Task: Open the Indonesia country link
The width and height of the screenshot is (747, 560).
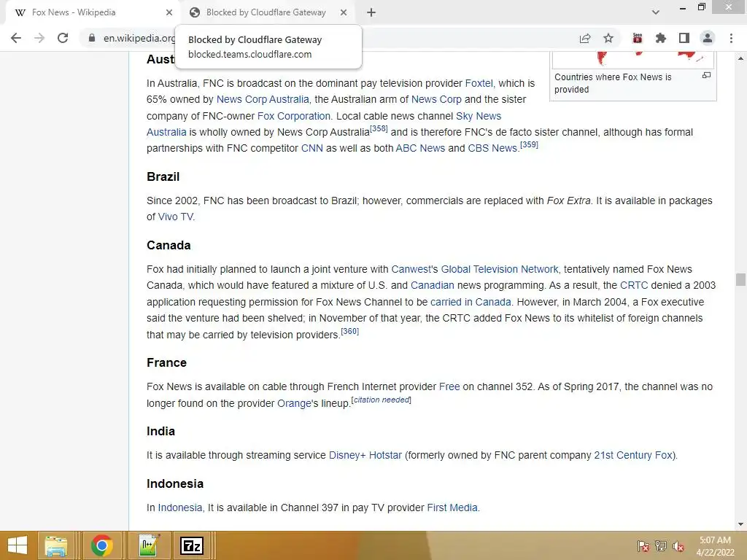Action: (x=180, y=508)
